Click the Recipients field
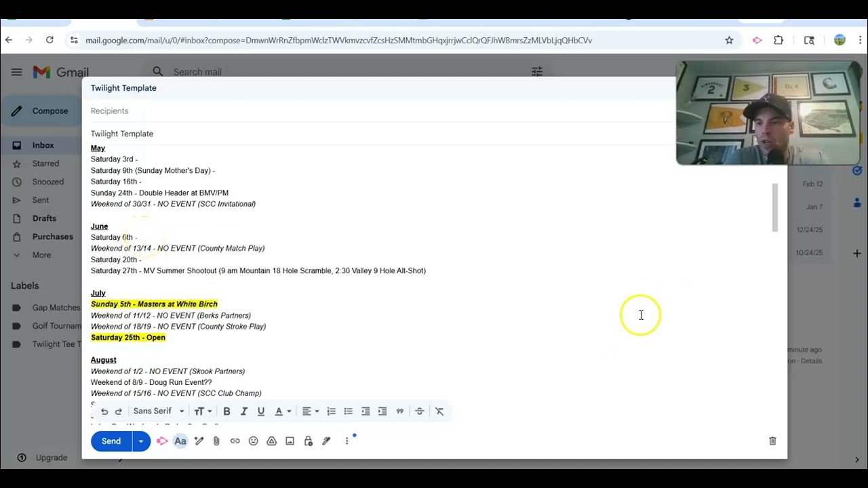The image size is (868, 488). point(380,111)
